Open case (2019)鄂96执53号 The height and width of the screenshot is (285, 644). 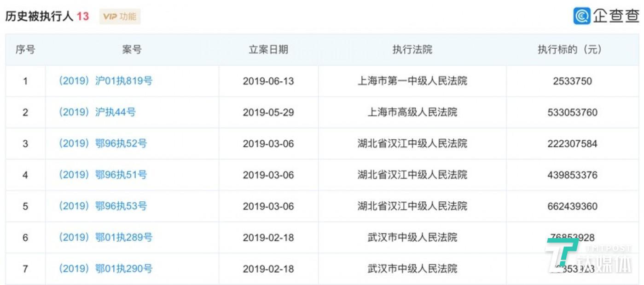point(103,206)
